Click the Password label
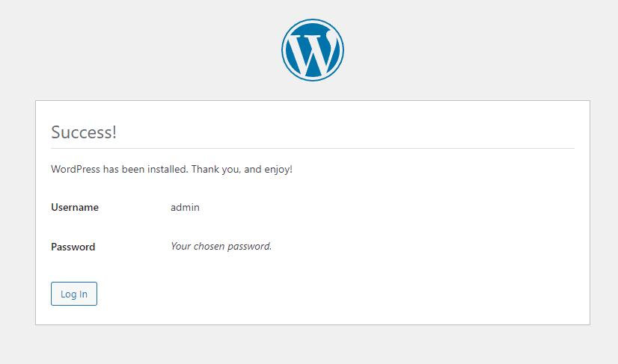 click(73, 247)
